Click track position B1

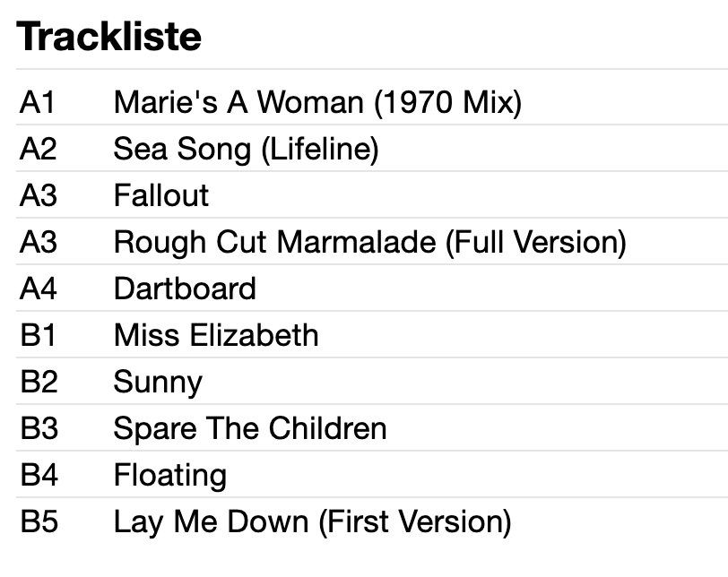(x=38, y=335)
